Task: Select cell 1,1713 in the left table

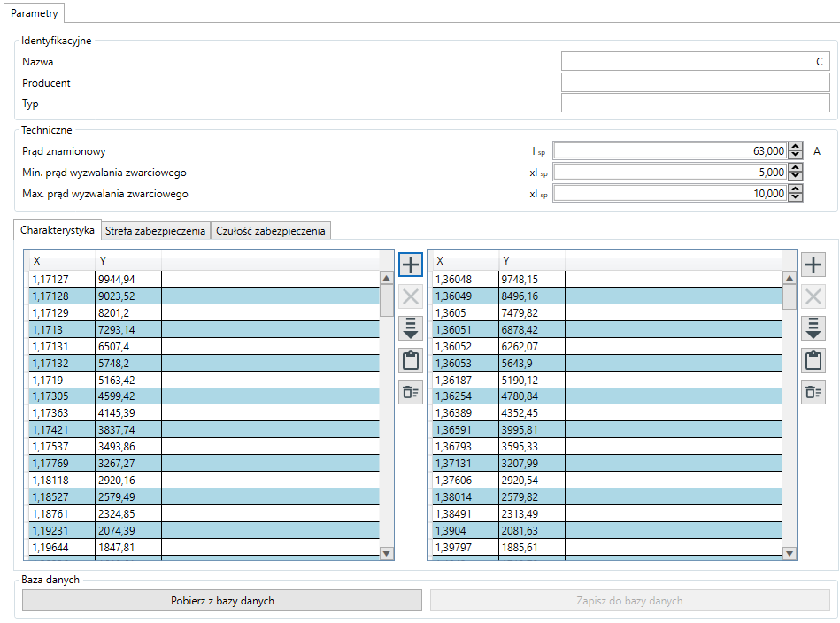Action: click(x=62, y=329)
